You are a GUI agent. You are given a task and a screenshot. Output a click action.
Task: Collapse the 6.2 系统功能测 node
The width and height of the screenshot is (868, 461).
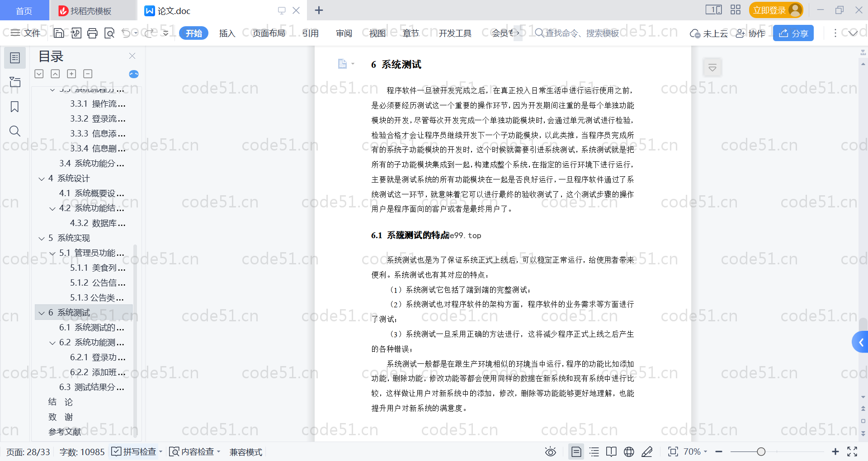coord(52,343)
